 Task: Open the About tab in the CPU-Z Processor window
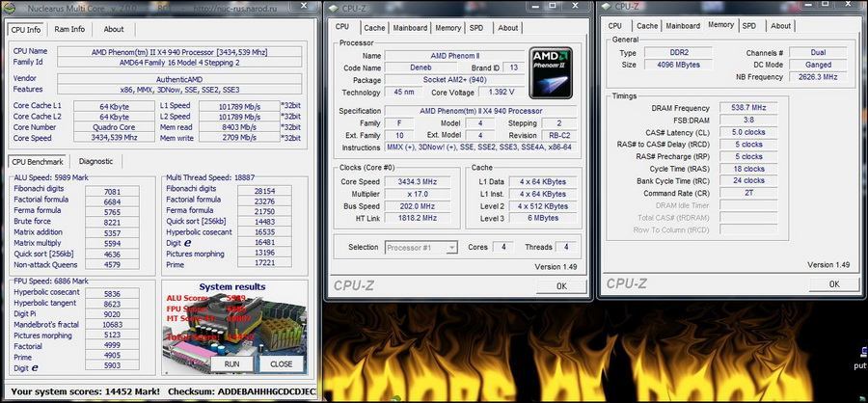click(x=507, y=28)
